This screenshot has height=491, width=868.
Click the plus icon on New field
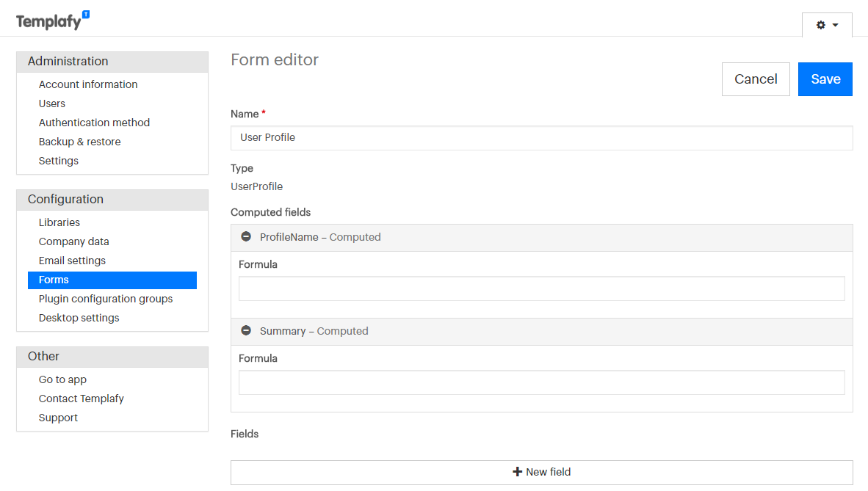pos(516,472)
